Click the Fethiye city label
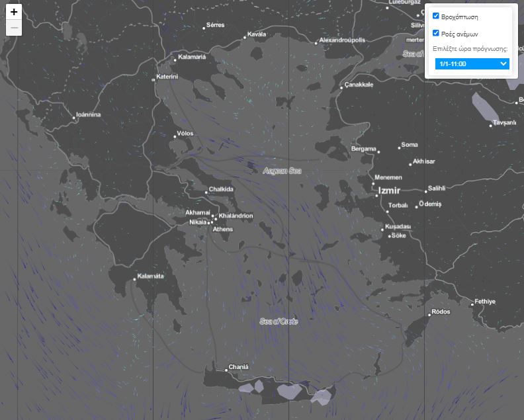 pos(485,302)
